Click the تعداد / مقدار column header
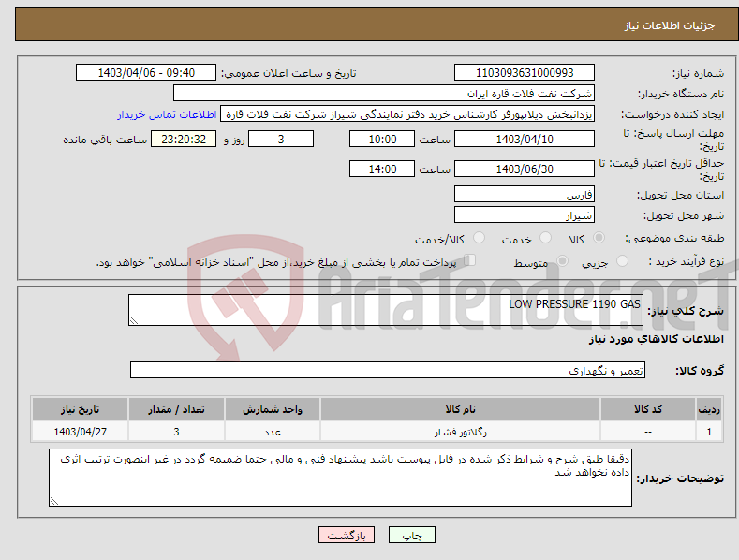The image size is (739, 560). pyautogui.click(x=176, y=409)
